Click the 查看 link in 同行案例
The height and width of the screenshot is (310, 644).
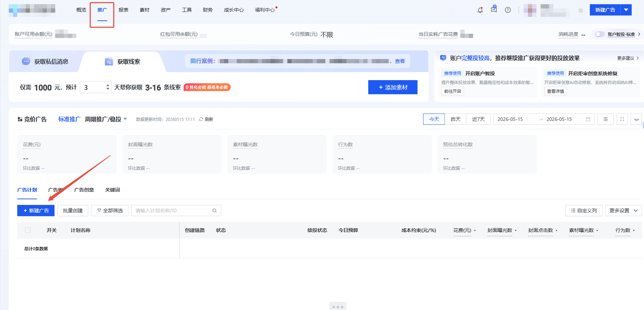[x=400, y=61]
